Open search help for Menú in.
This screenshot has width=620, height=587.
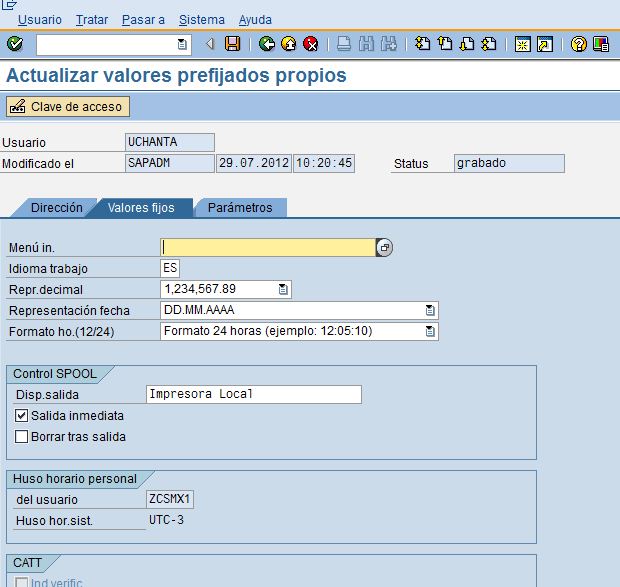click(x=384, y=248)
